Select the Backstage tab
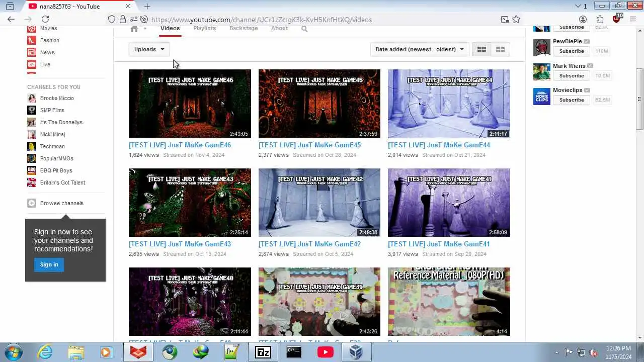 click(244, 28)
